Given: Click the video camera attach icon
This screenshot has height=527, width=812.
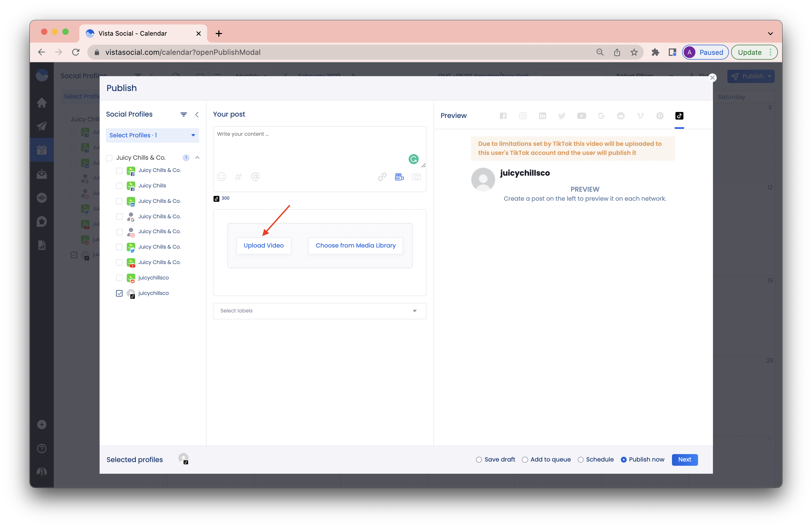Looking at the screenshot, I should pyautogui.click(x=399, y=177).
